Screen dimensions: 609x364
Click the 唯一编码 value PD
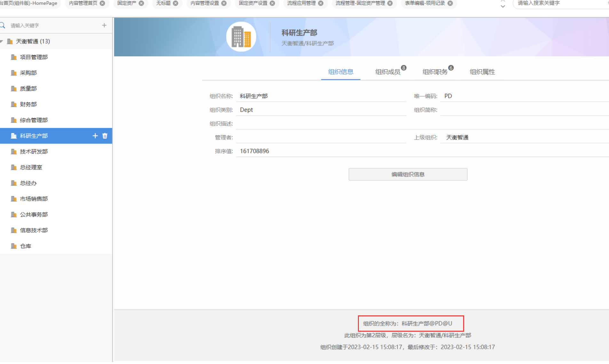tap(448, 96)
